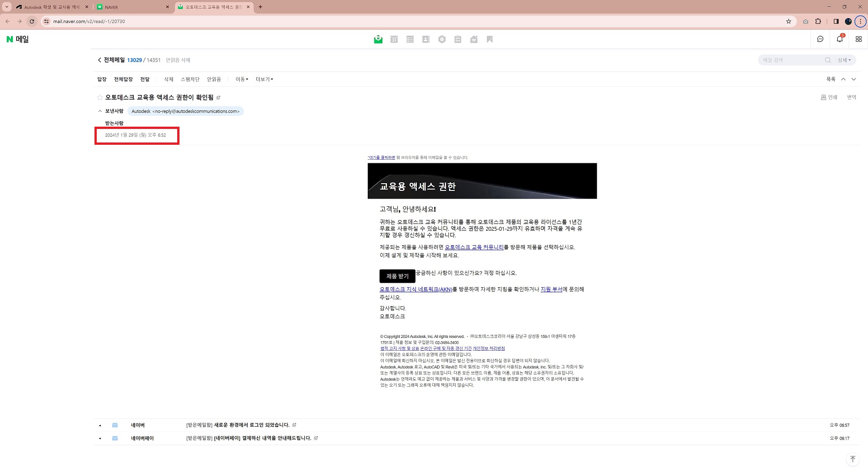Click the 답장 reply button

pos(102,79)
